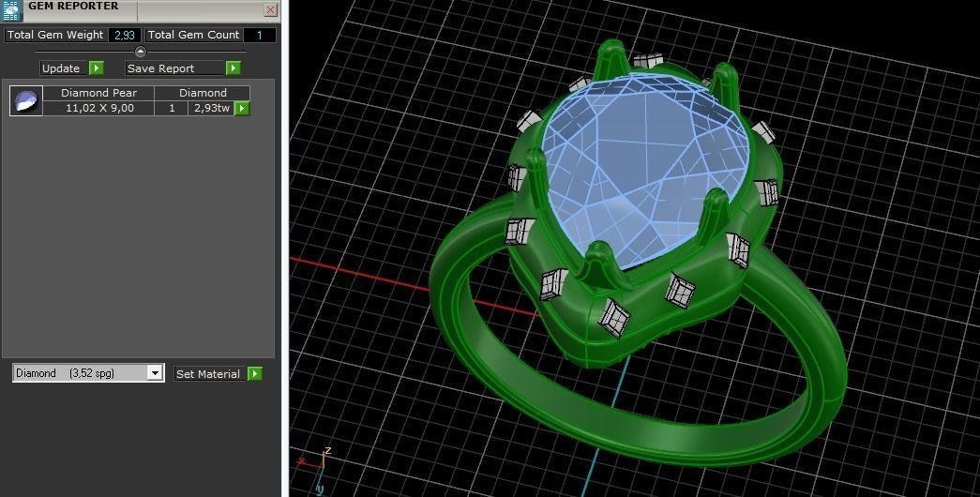Click green arrow next to Save Report

(x=234, y=68)
